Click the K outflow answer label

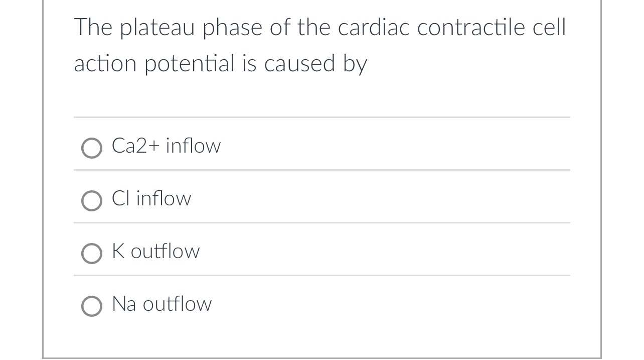pyautogui.click(x=155, y=252)
